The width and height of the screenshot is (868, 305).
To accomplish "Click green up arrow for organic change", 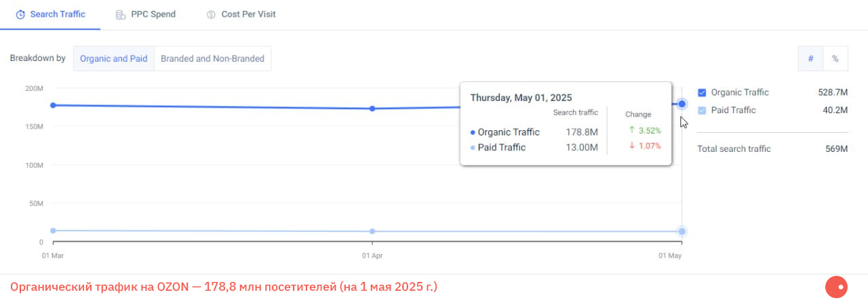I will tap(631, 130).
